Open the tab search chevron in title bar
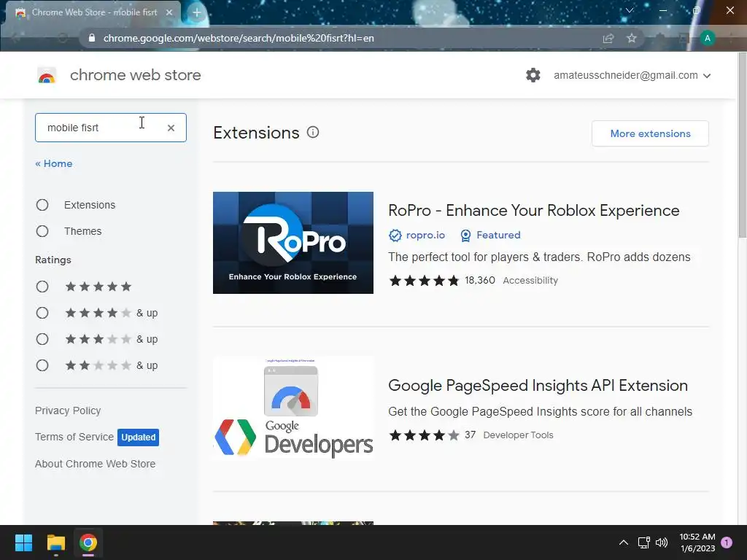 [x=630, y=10]
